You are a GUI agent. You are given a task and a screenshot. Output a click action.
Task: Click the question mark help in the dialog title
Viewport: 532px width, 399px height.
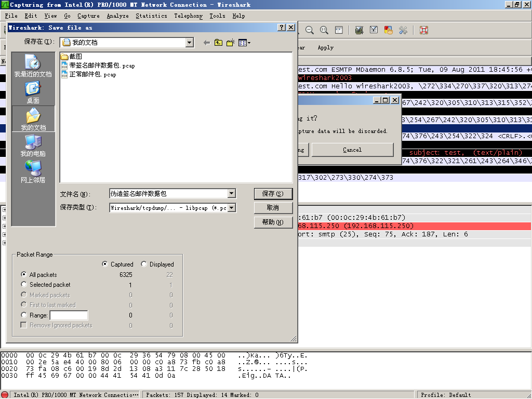[x=282, y=28]
